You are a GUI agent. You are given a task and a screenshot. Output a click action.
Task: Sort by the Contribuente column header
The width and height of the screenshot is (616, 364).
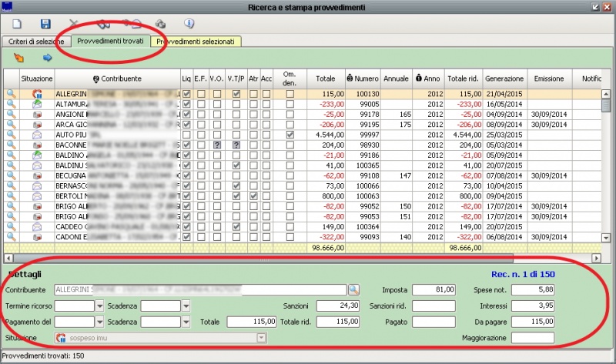[117, 78]
